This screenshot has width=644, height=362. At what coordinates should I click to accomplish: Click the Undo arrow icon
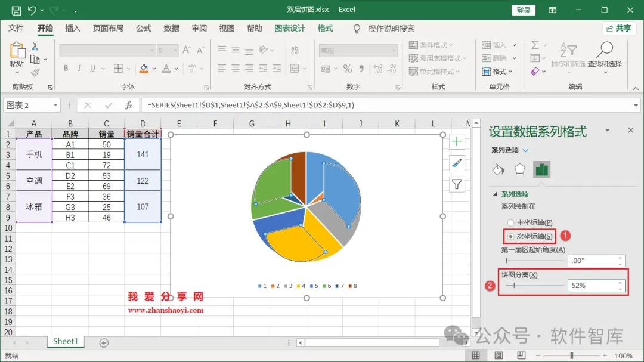32,10
